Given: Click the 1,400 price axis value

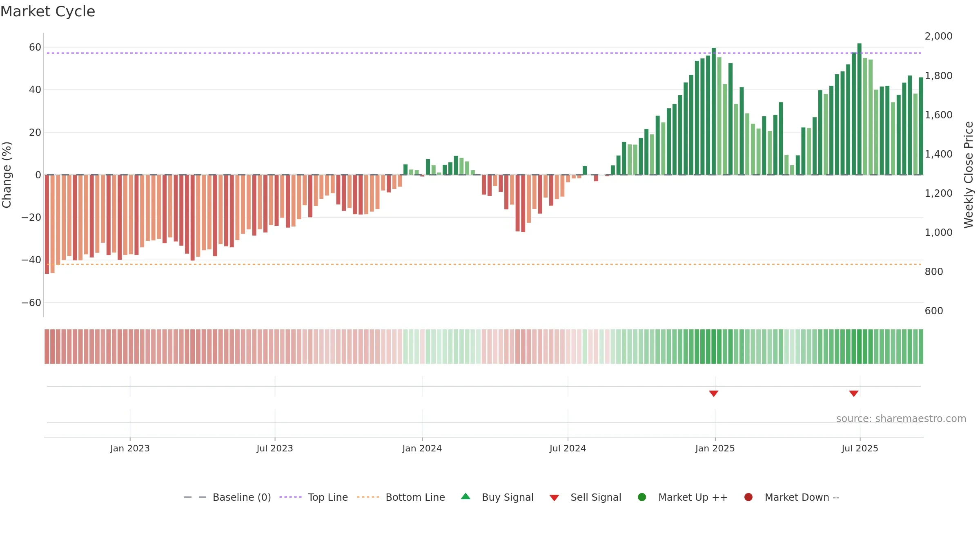Looking at the screenshot, I should (x=938, y=154).
